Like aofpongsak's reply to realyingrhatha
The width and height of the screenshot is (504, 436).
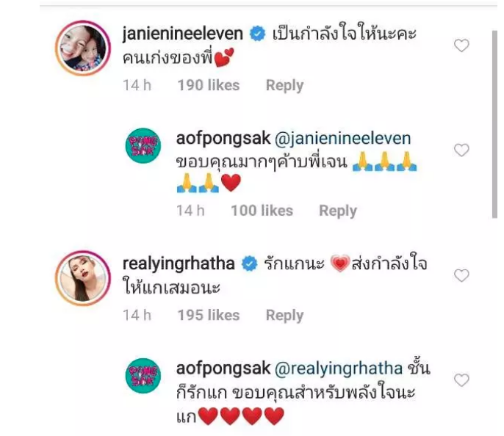(x=461, y=379)
